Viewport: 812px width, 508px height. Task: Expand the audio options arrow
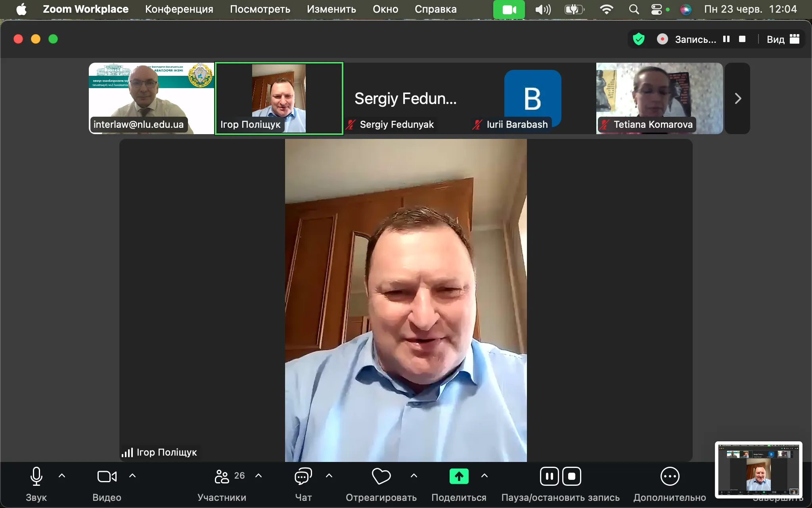tap(62, 475)
